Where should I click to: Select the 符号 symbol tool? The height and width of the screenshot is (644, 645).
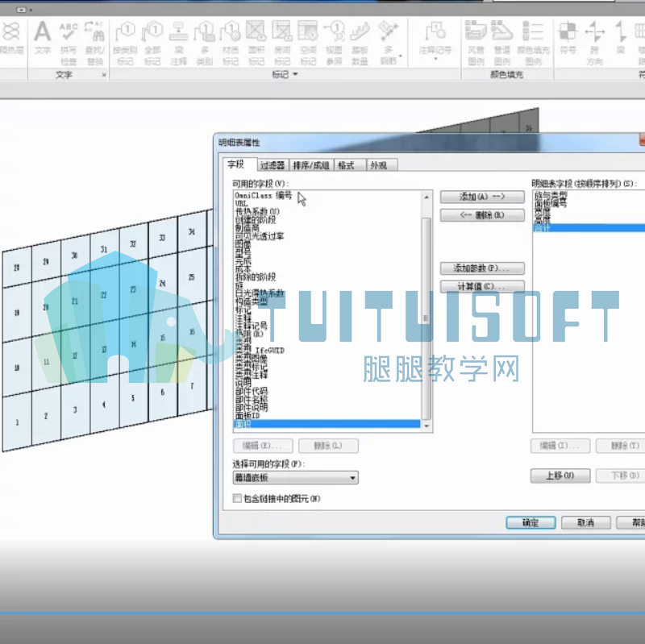568,38
